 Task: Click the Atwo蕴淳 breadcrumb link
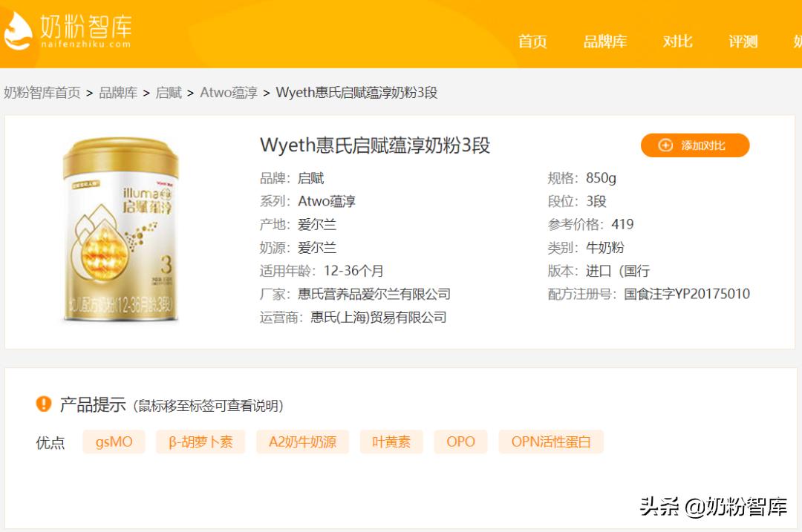pyautogui.click(x=226, y=93)
